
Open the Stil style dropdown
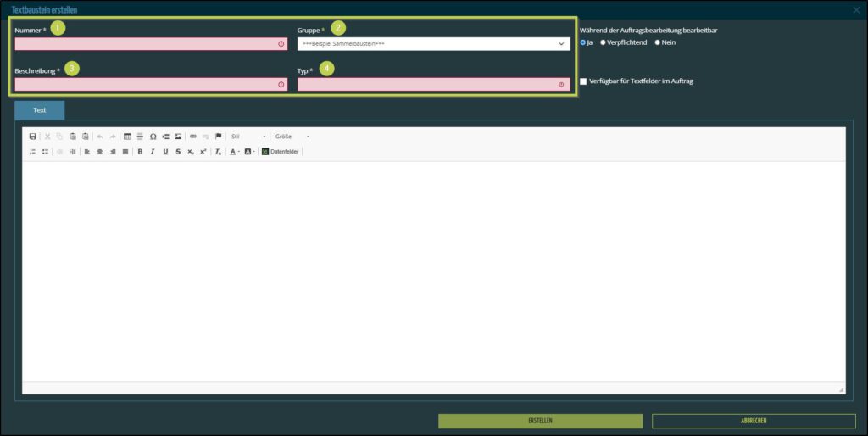pyautogui.click(x=248, y=137)
